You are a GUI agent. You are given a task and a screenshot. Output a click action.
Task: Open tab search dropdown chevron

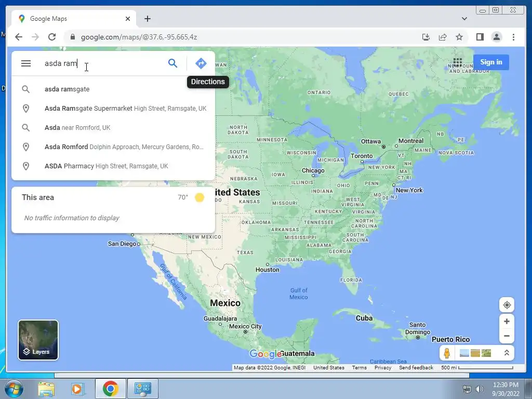[x=464, y=19]
